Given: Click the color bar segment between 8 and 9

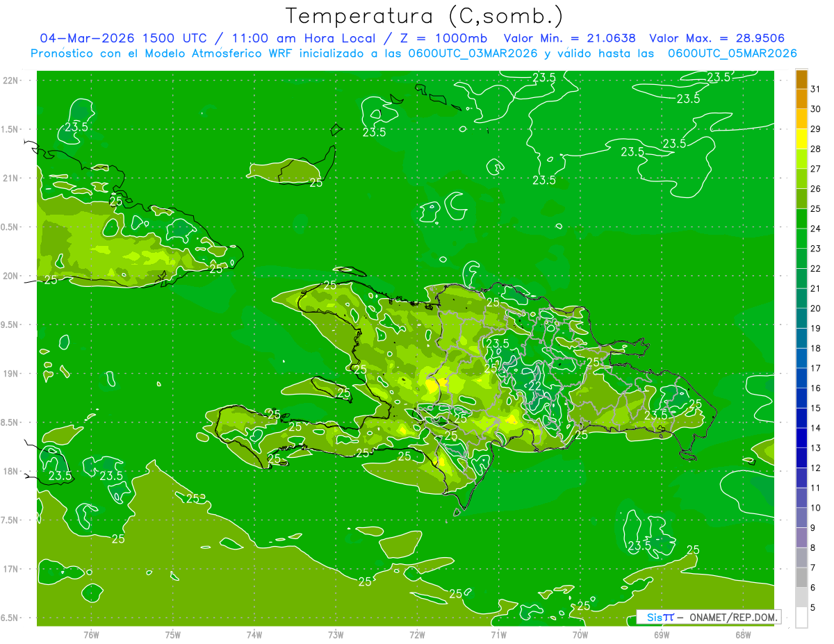Looking at the screenshot, I should pyautogui.click(x=801, y=538).
